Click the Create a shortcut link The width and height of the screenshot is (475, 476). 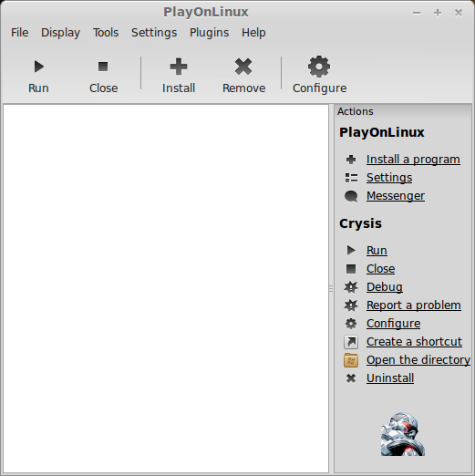click(x=414, y=342)
